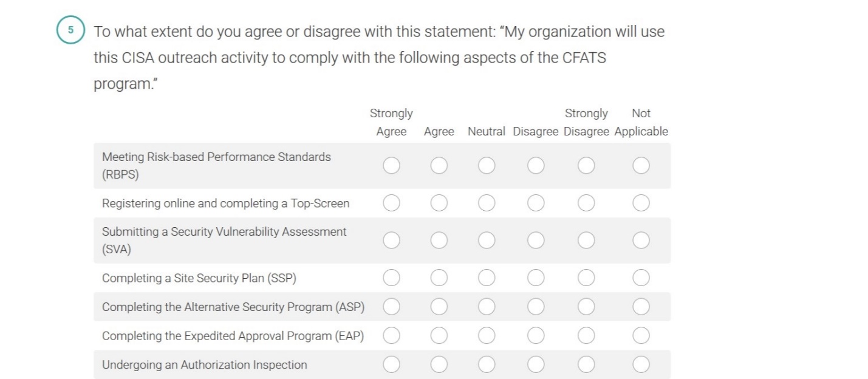Pick Strongly Disagree for Site Security Plan (SSP)
The height and width of the screenshot is (379, 868).
coord(586,278)
